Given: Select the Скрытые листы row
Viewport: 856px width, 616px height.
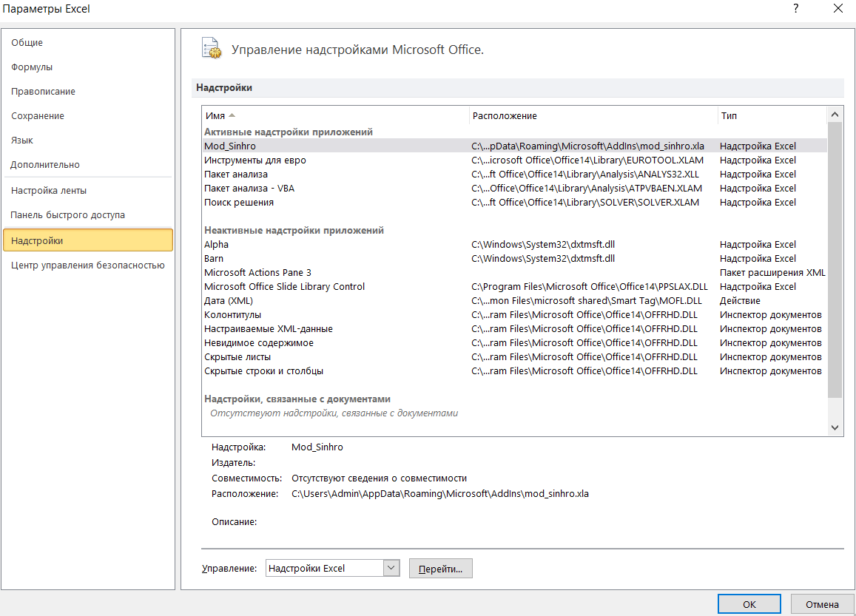Looking at the screenshot, I should tap(514, 357).
